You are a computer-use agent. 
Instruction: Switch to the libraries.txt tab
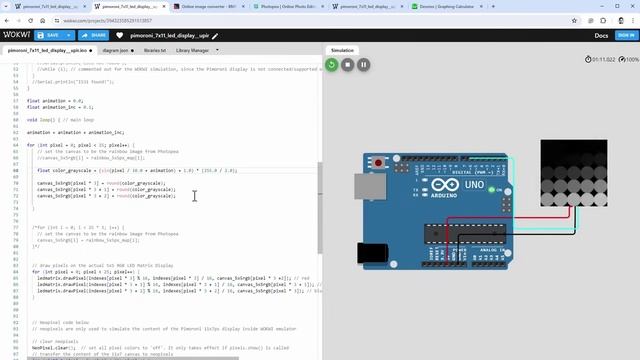pos(155,51)
